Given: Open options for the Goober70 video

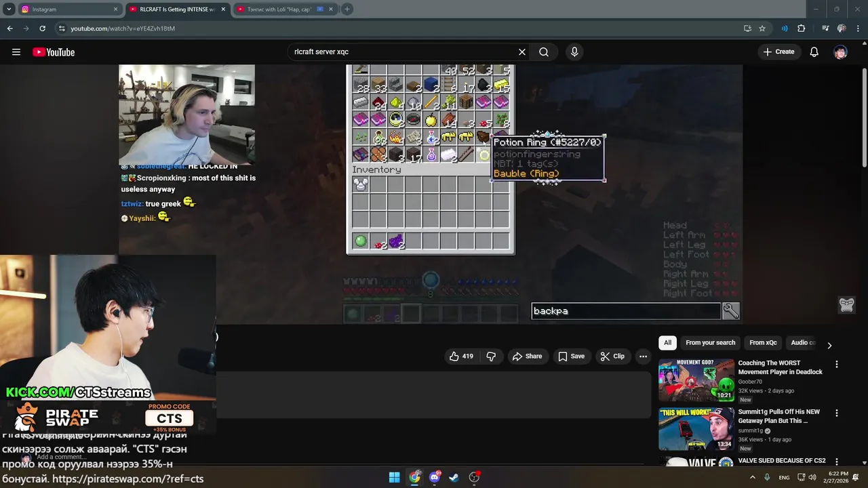Looking at the screenshot, I should coord(836,365).
